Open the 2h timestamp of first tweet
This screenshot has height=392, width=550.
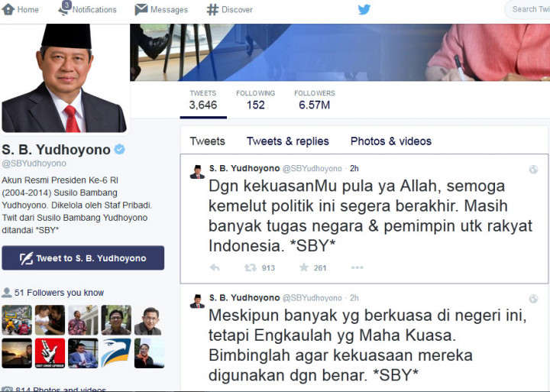point(354,169)
